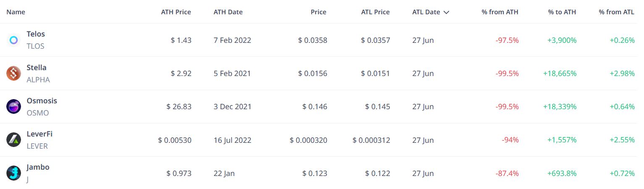The width and height of the screenshot is (644, 189).
Task: Open the Osmosis name link
Action: [x=42, y=101]
